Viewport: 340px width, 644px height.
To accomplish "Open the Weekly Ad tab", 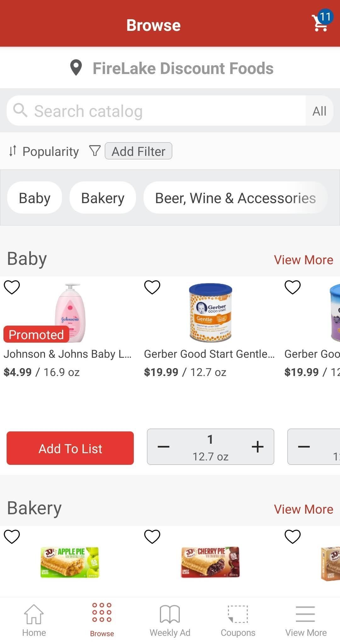I will point(170,620).
